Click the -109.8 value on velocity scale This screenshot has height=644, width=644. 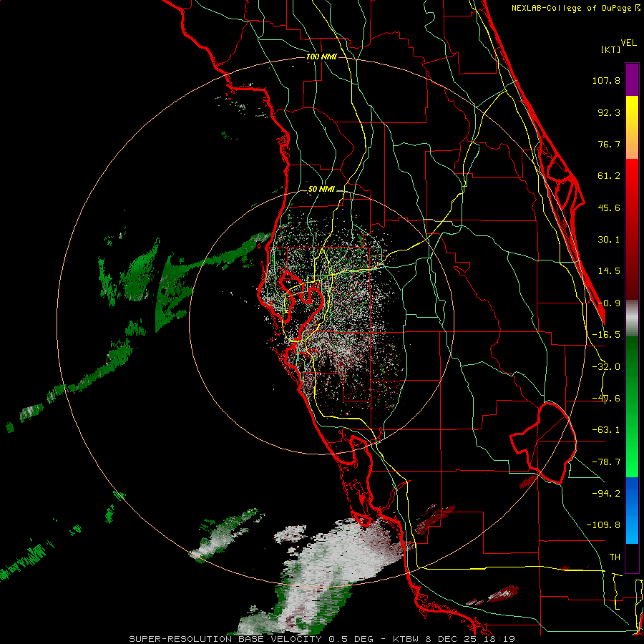pos(603,525)
